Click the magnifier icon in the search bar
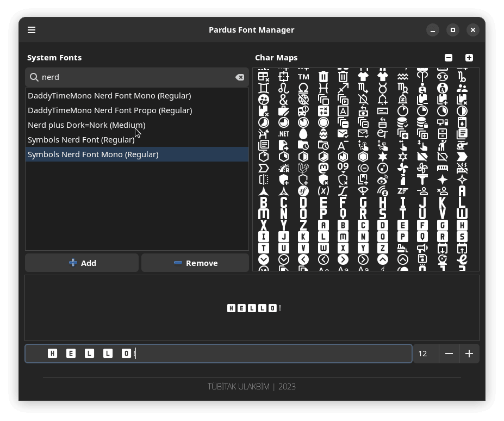504x421 pixels. coord(34,77)
